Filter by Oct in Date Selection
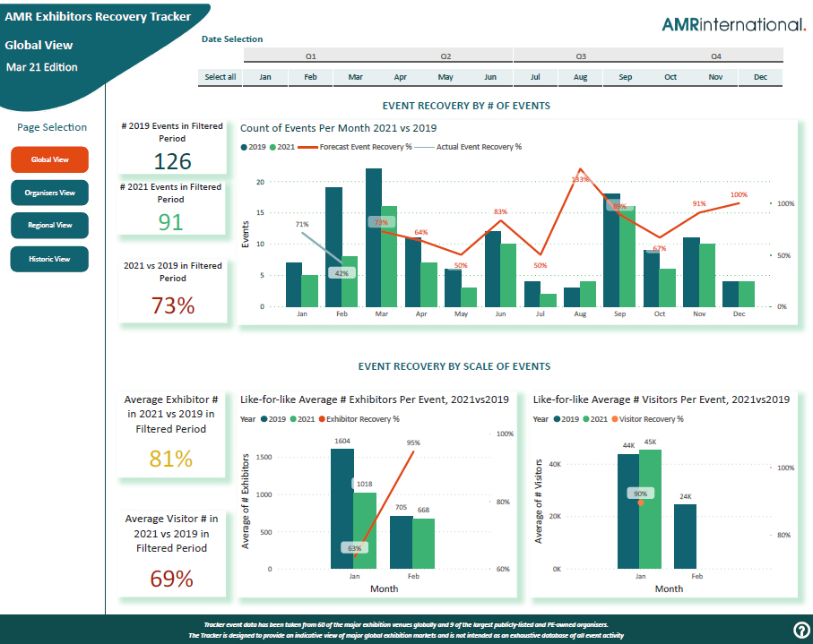813x644 pixels. pyautogui.click(x=670, y=77)
